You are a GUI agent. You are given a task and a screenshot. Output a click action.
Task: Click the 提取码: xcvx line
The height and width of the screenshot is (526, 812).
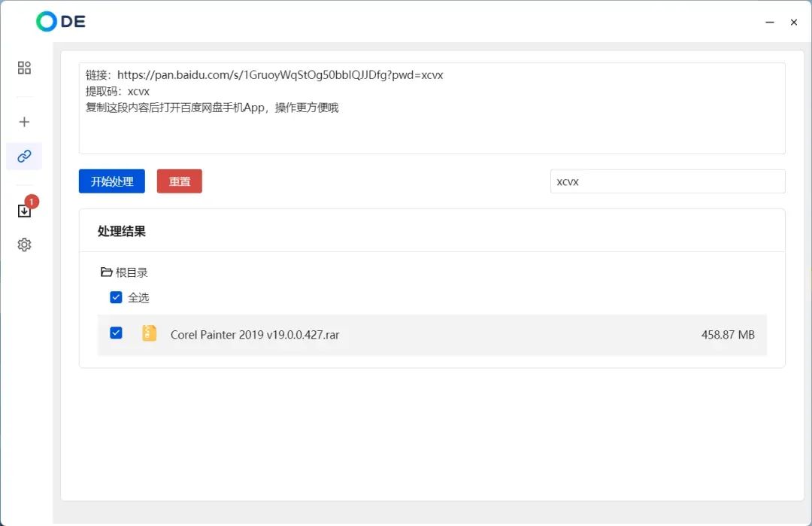pos(117,91)
